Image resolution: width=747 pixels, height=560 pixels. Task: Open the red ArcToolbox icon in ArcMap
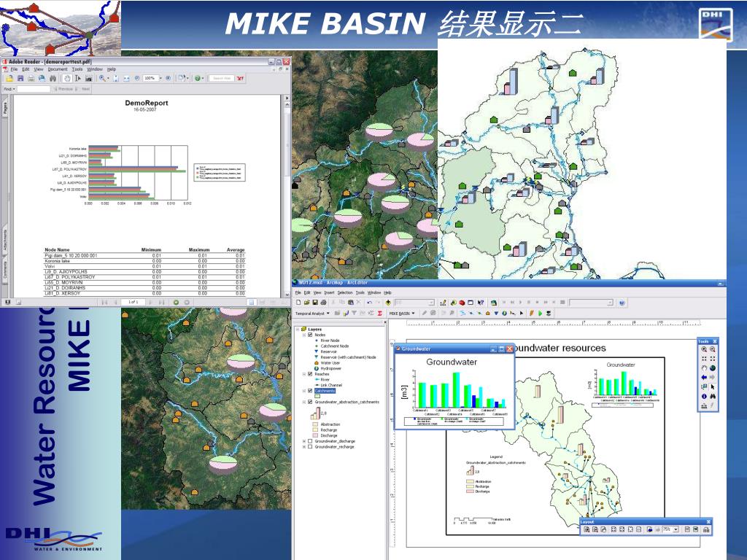click(462, 303)
